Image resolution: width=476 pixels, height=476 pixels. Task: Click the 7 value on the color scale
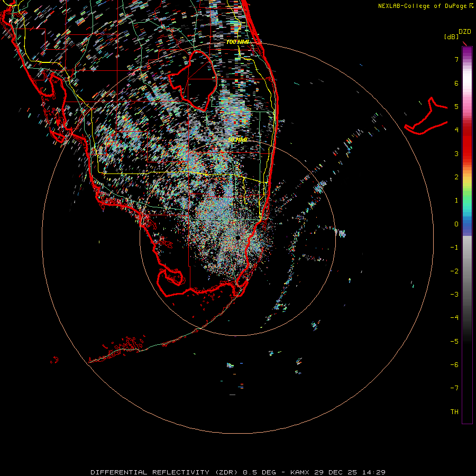[x=456, y=59]
